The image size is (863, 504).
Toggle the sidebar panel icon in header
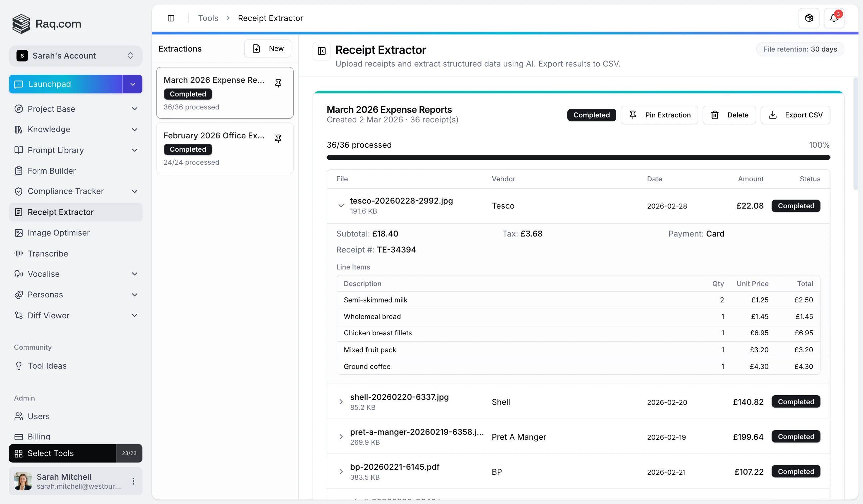pos(171,18)
